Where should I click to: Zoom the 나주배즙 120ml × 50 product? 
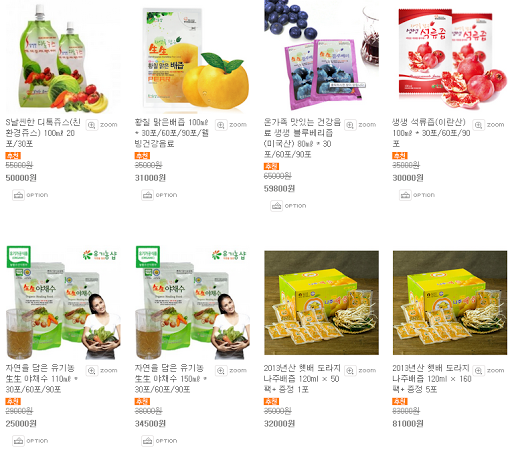click(360, 371)
